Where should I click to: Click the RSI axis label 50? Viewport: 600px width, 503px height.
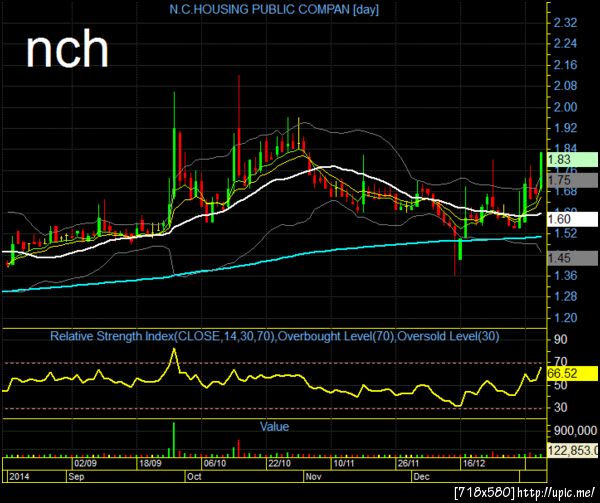561,385
